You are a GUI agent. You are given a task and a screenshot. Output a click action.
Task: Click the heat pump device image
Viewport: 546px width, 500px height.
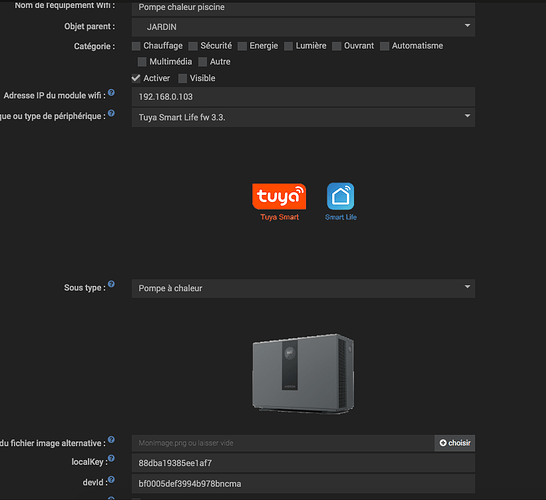point(303,374)
